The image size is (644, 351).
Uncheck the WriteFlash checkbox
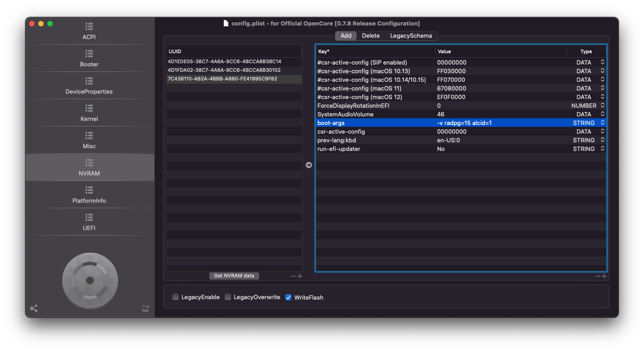288,297
